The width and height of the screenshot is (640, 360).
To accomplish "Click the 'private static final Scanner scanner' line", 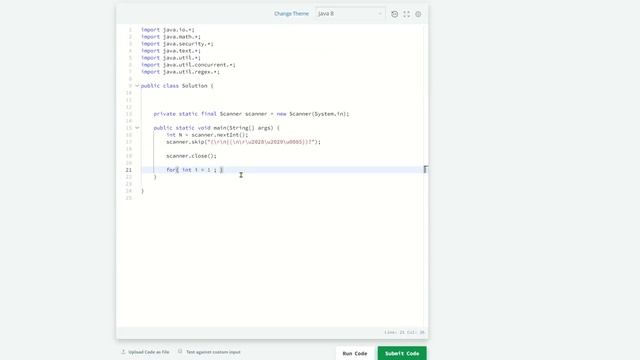I will click(251, 114).
